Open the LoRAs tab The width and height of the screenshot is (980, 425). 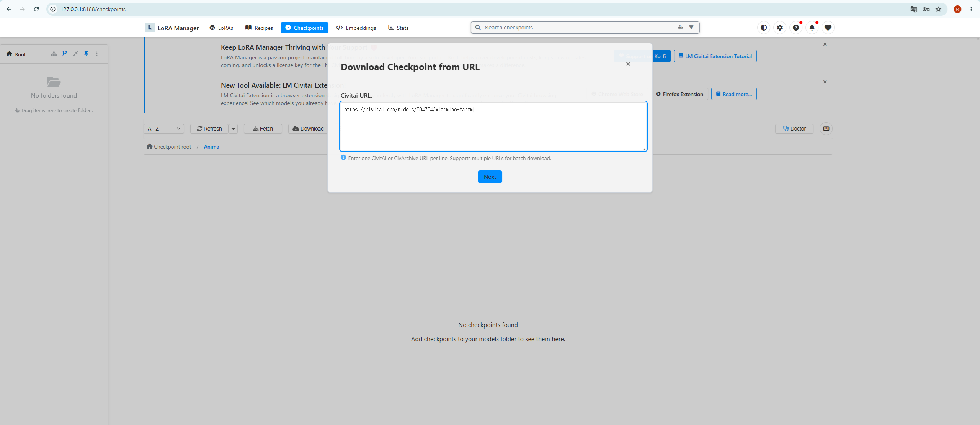221,28
